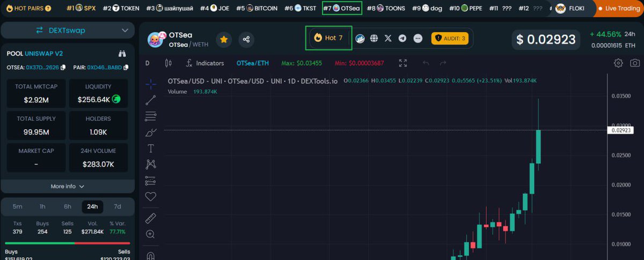644x260 pixels.
Task: Click the zoom in tool
Action: point(151,234)
